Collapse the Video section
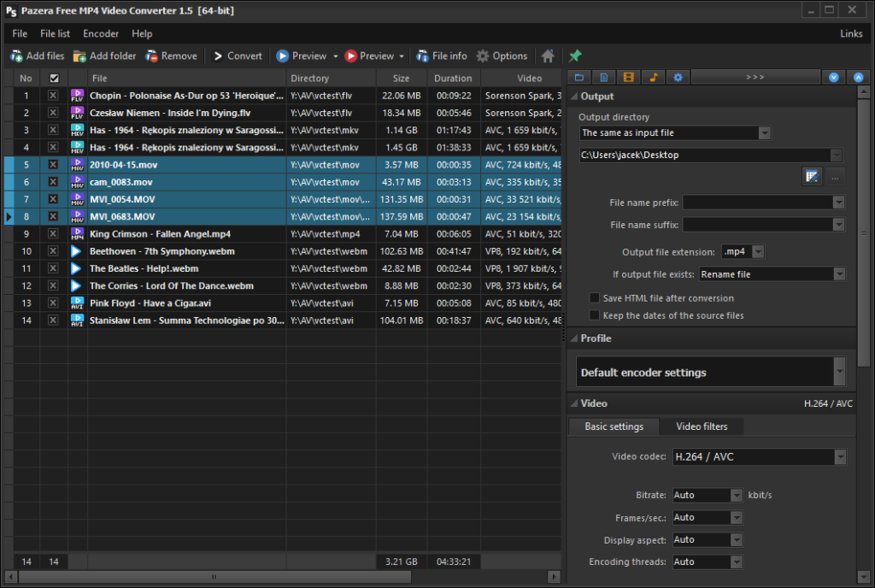The height and width of the screenshot is (588, 875). coord(573,403)
